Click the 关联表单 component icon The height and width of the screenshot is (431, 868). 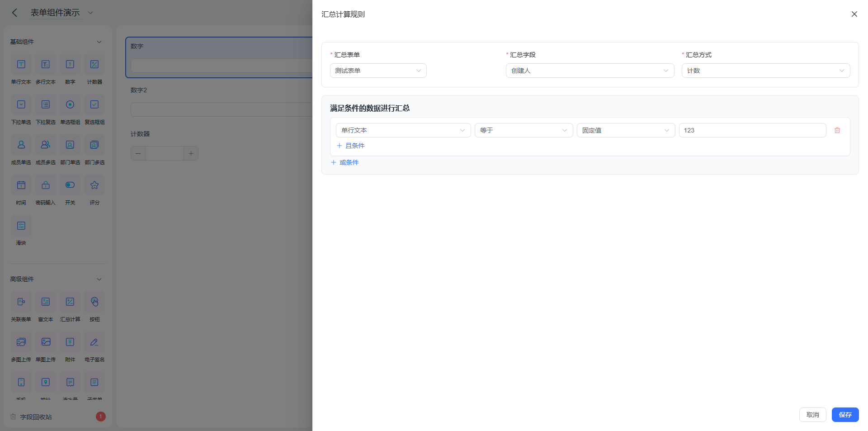point(21,302)
